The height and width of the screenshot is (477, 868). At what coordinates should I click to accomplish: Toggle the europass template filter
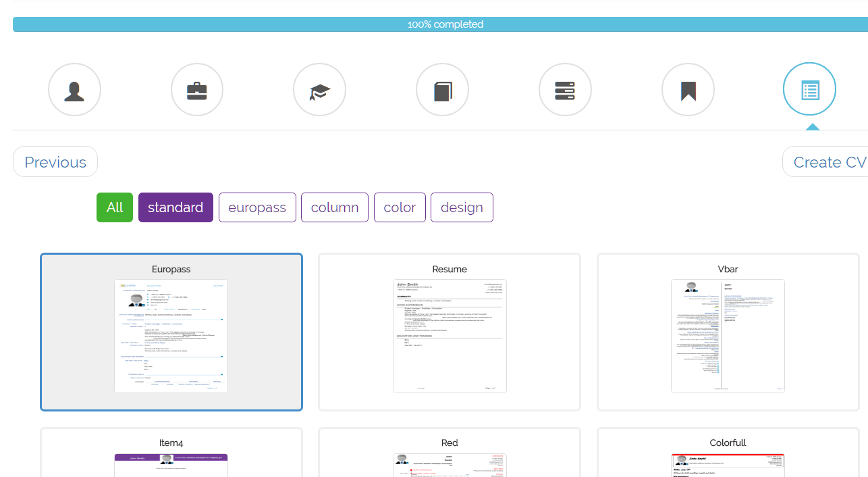click(257, 207)
